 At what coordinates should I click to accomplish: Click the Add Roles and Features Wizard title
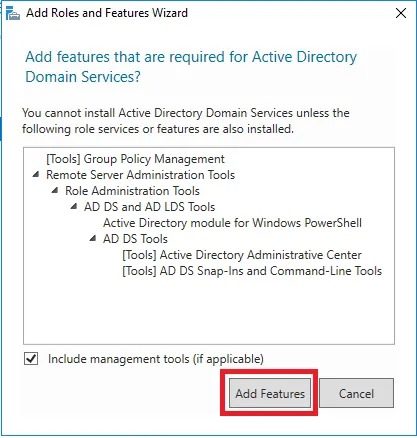[107, 13]
